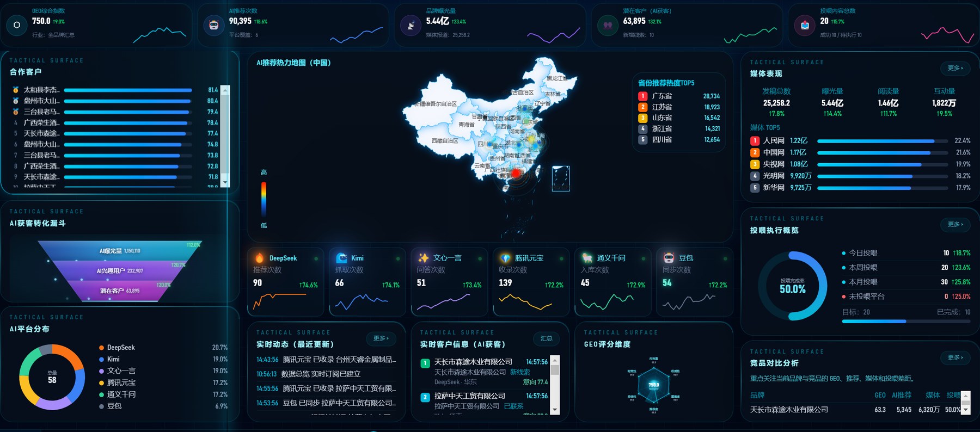
Task: Click the bronze medal in the third 合作客户 row
Action: click(x=16, y=112)
